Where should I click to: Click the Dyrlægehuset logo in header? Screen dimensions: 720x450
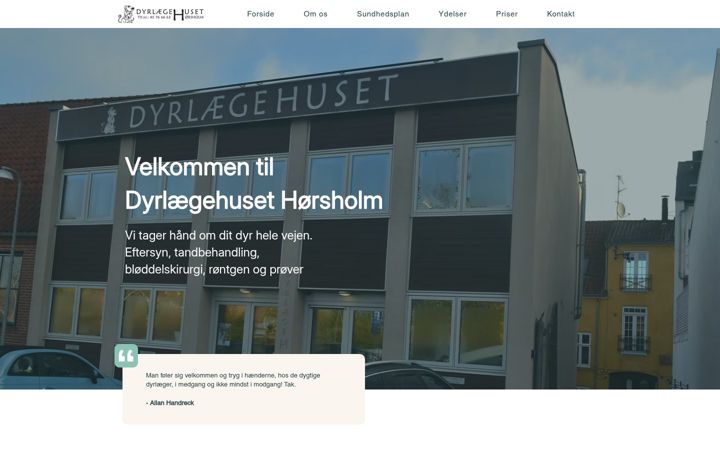[x=161, y=14]
